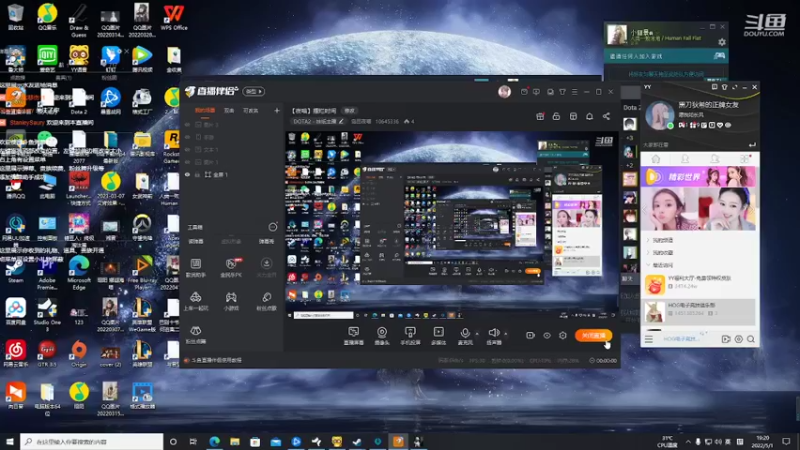Open the Steam desktop shortcut
Viewport: 800px width, 450px height.
pyautogui.click(x=15, y=270)
